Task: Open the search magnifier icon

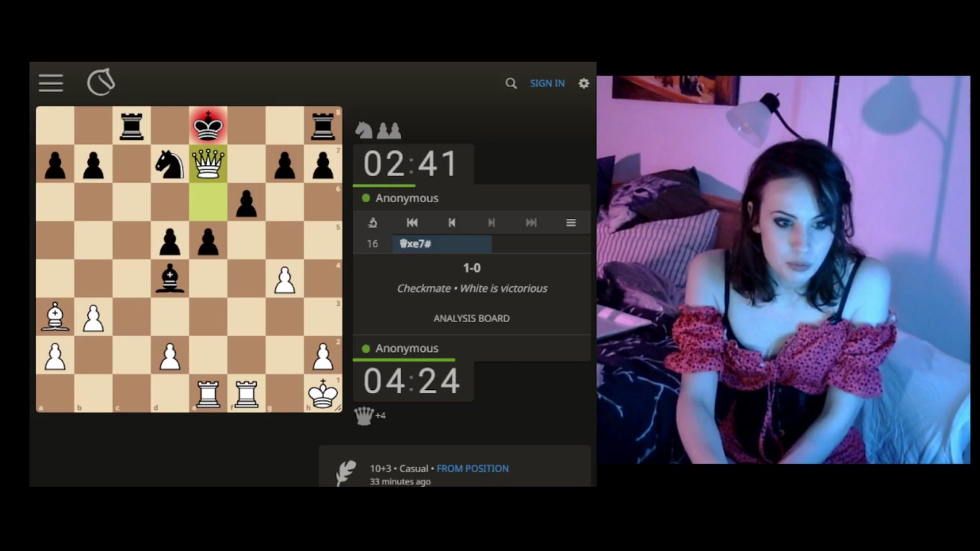Action: pos(511,83)
